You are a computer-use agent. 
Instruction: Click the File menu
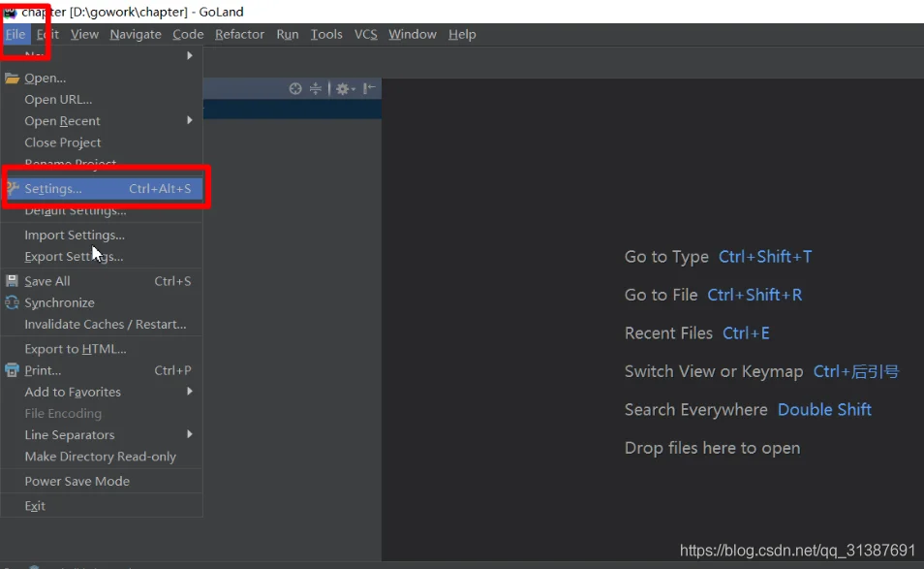pos(15,34)
